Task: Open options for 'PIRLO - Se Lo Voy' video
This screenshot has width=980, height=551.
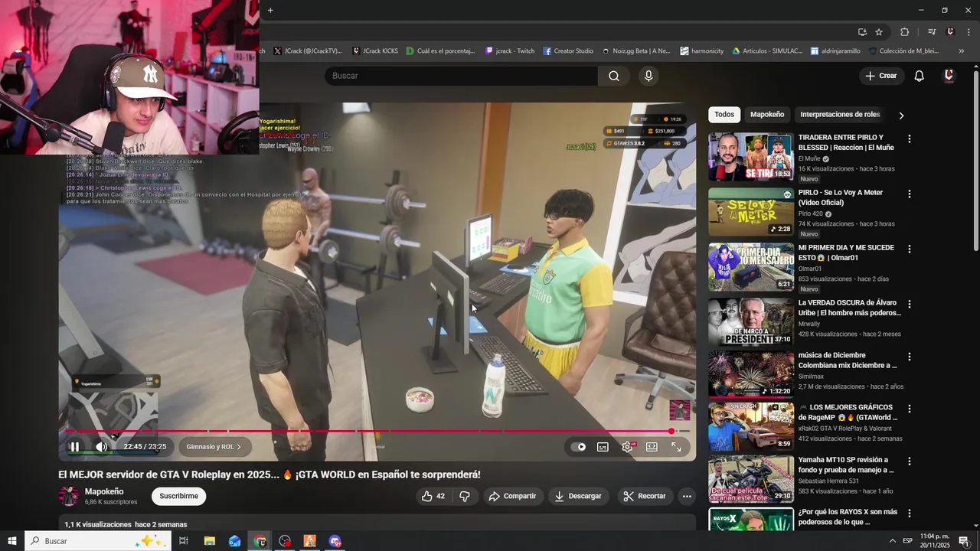Action: (910, 194)
